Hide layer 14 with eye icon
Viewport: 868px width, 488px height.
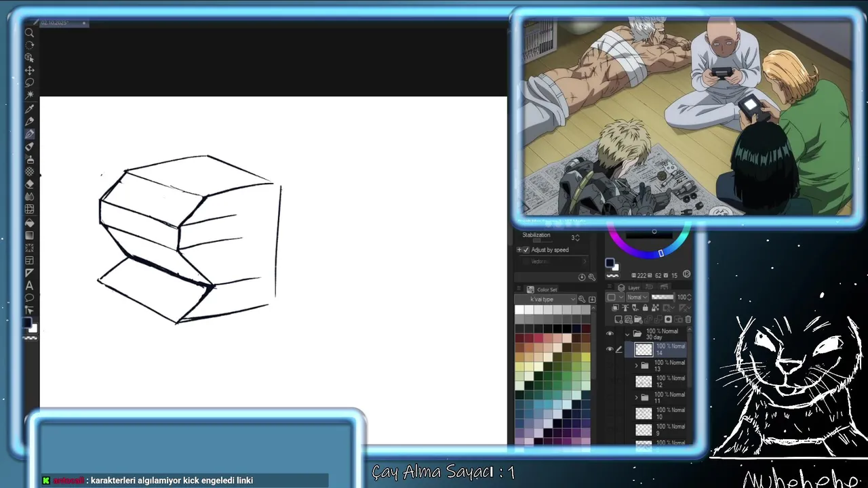click(x=610, y=350)
